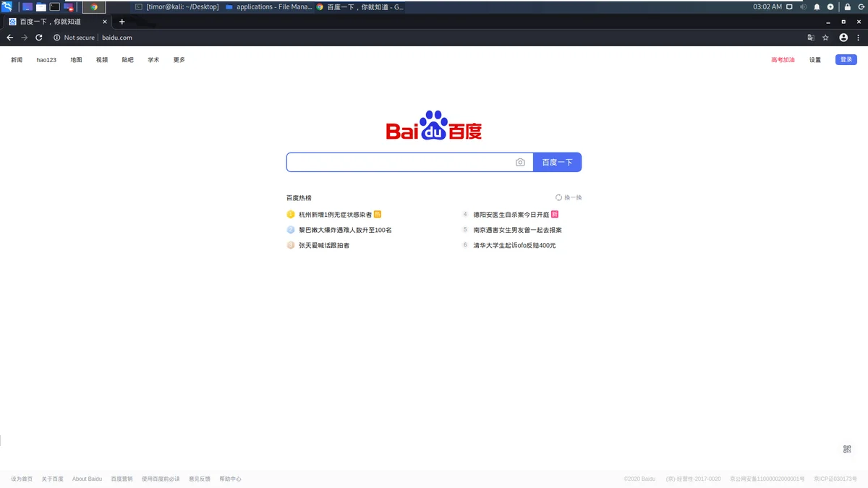Open the file manager launcher in the panel
Viewport: 868px width, 488px height.
pos(41,7)
